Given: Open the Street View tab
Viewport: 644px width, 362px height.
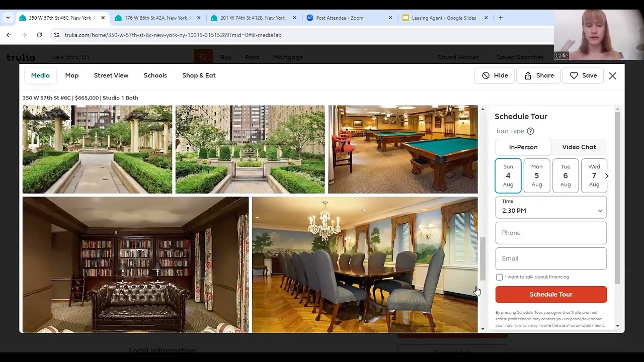Looking at the screenshot, I should pyautogui.click(x=111, y=75).
